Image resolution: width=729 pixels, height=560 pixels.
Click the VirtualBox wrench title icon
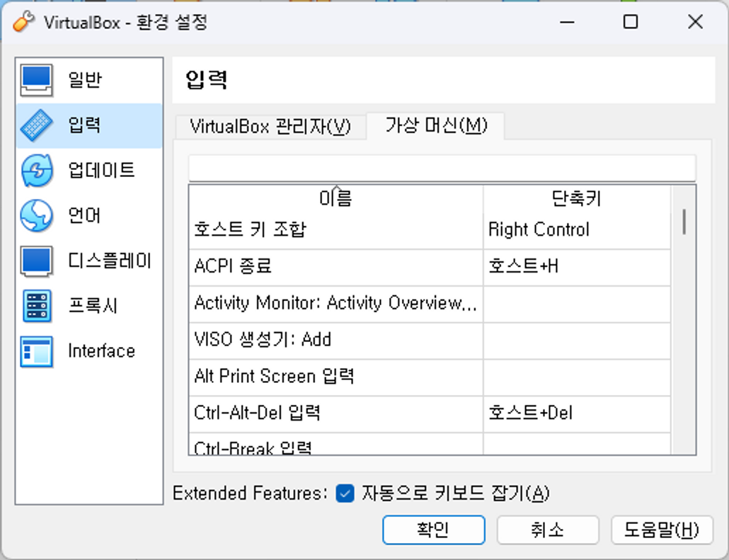tap(24, 22)
